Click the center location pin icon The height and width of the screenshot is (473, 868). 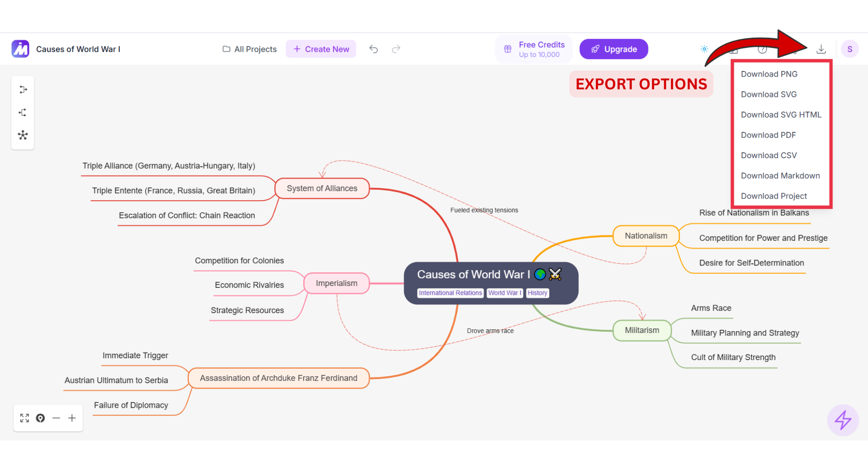(40, 418)
